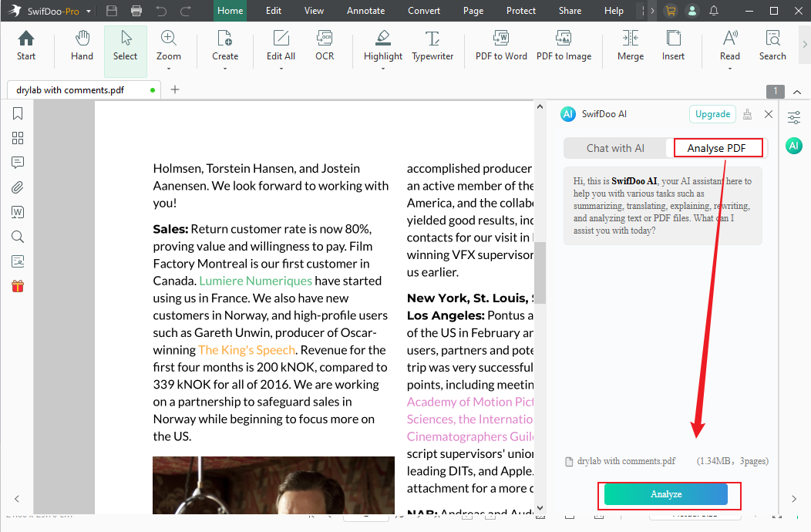Open the AI panel settings sliders icon
This screenshot has height=532, width=811.
click(x=794, y=117)
